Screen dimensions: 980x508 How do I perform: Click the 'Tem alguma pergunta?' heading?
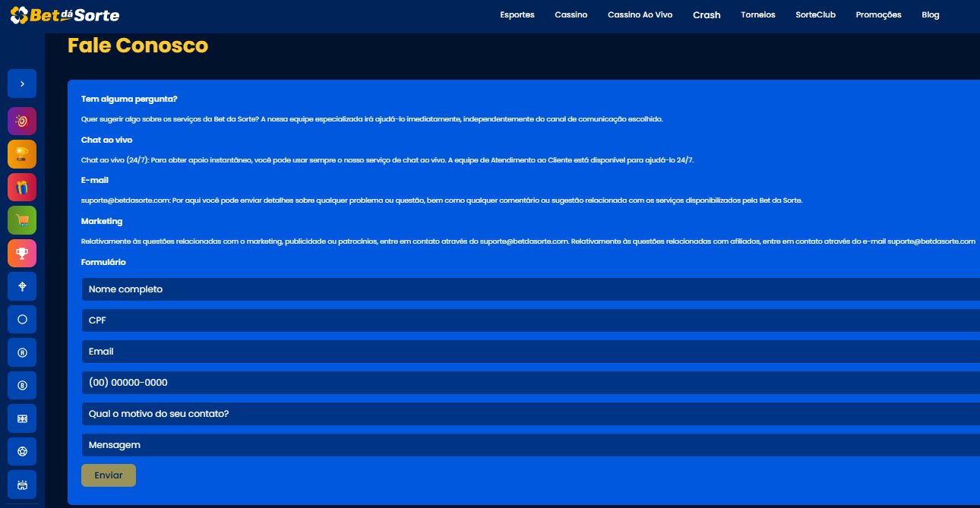(129, 99)
